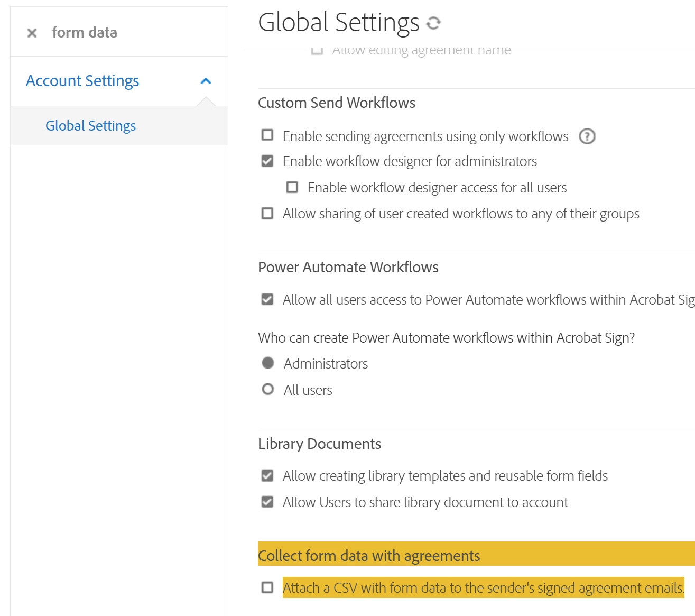Uncheck Enable workflow designer for administrators
Image resolution: width=695 pixels, height=616 pixels.
[267, 161]
